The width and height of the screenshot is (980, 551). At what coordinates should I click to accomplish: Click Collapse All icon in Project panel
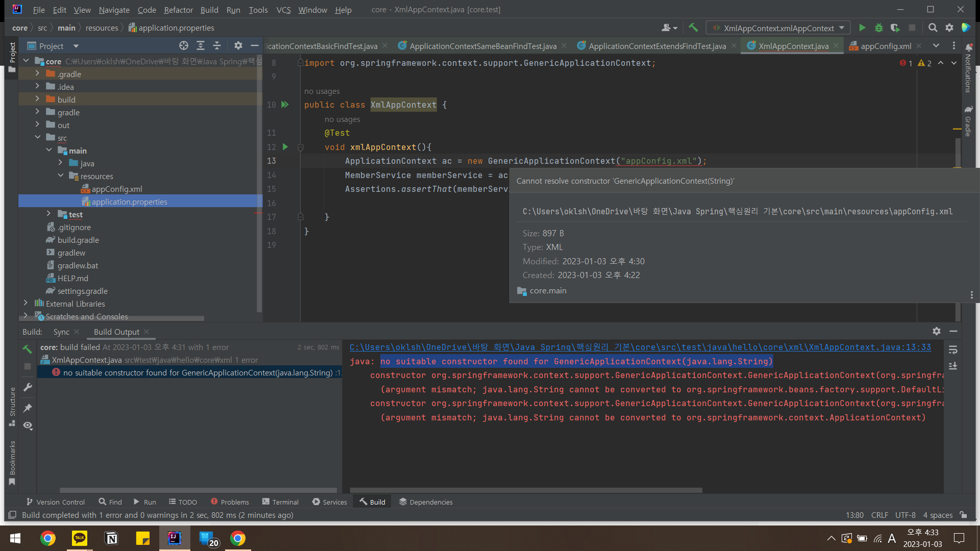tap(217, 46)
